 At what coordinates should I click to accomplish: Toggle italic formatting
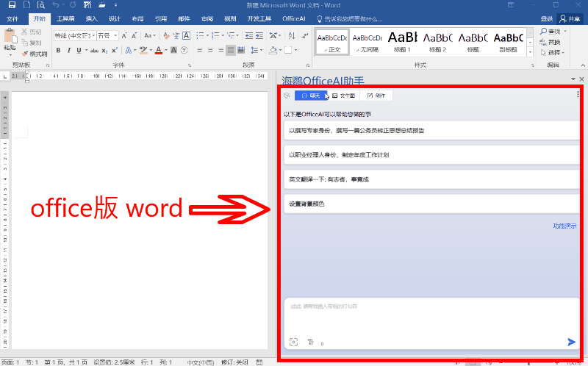click(68, 50)
